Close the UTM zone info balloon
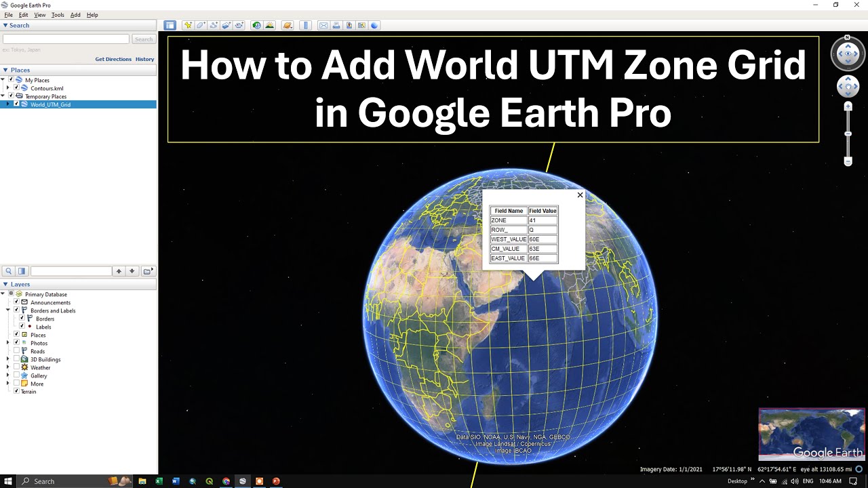868x488 pixels. pos(580,195)
